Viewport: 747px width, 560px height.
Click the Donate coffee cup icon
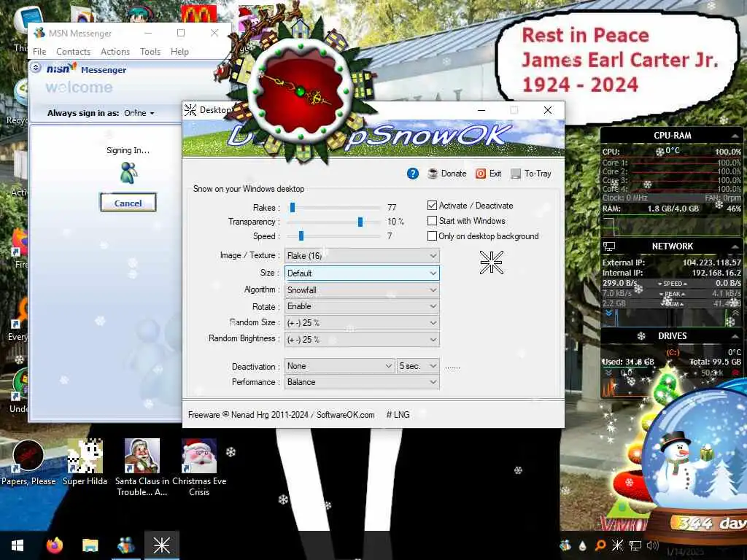pyautogui.click(x=433, y=174)
